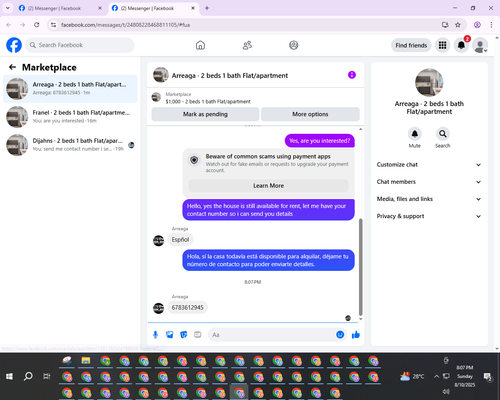Open the account profile menu
The height and width of the screenshot is (400, 500).
tap(480, 45)
